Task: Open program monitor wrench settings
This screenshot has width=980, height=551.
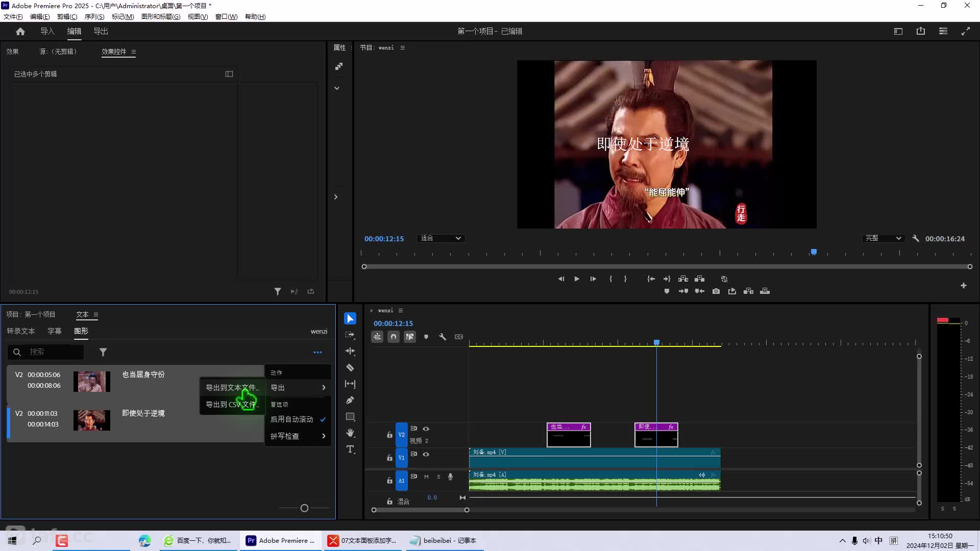Action: [x=916, y=239]
